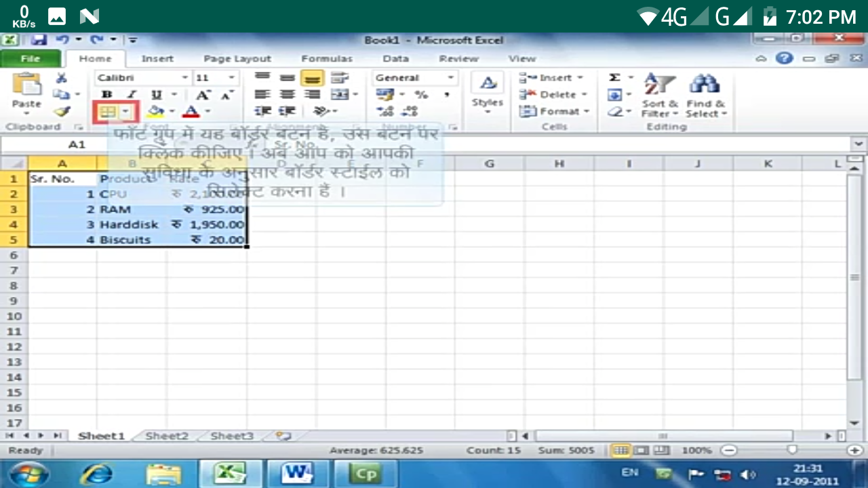
Task: Click the Fill down icon in Editing
Action: [615, 95]
